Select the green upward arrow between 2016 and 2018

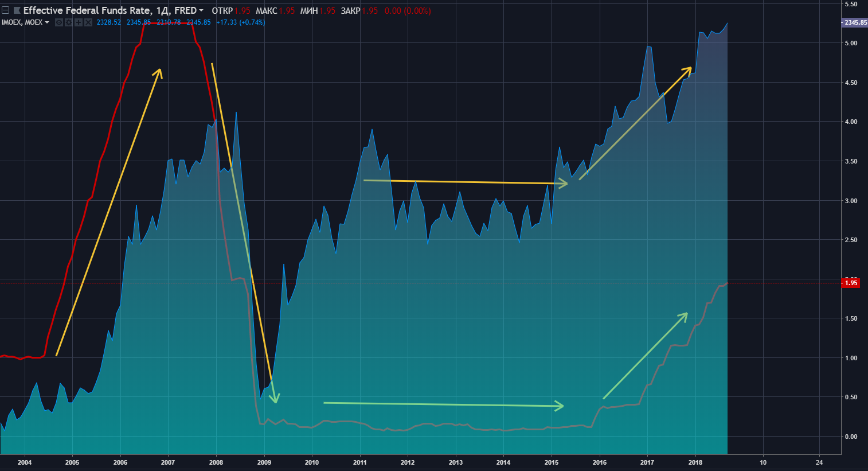point(645,356)
